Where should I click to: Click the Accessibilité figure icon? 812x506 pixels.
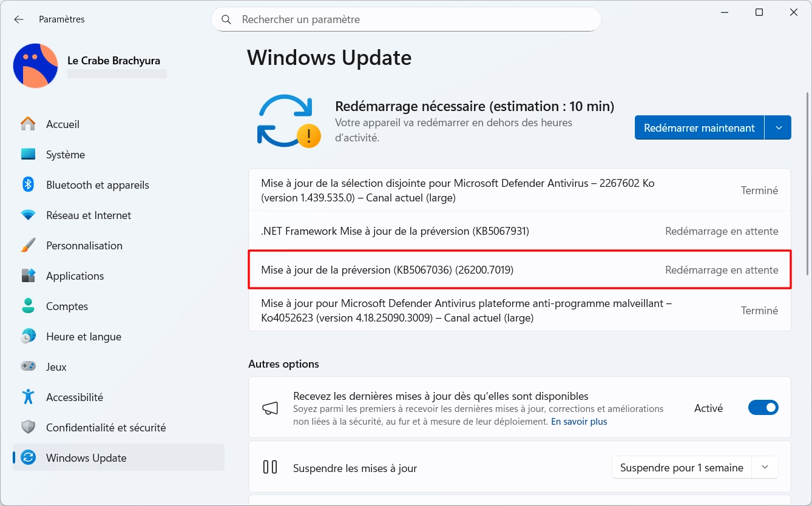[x=28, y=397]
